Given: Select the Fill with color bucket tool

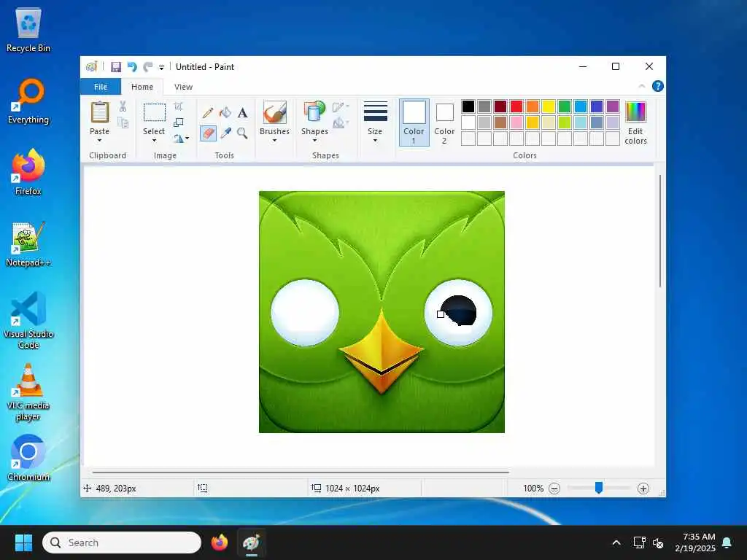Looking at the screenshot, I should click(225, 113).
